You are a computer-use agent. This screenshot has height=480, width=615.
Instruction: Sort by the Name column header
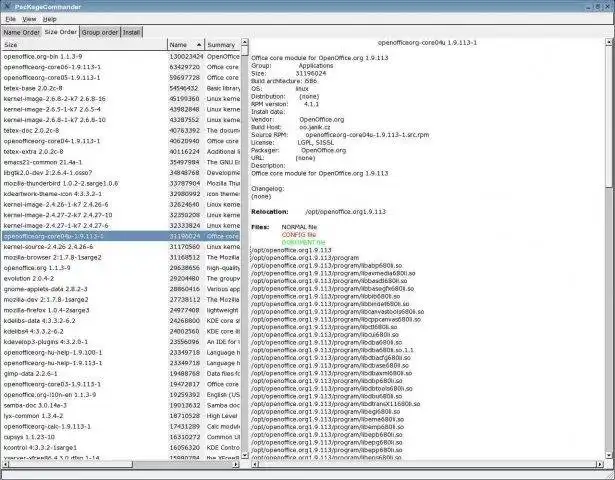tap(186, 45)
